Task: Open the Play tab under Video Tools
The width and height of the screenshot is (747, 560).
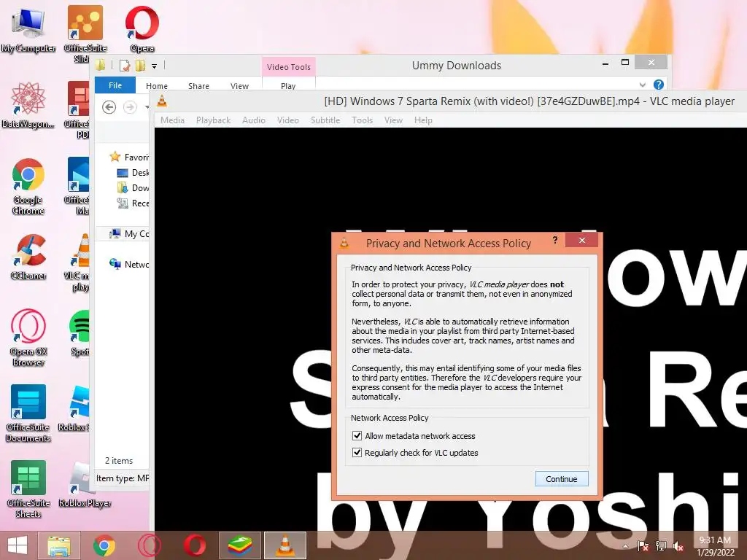Action: 288,86
